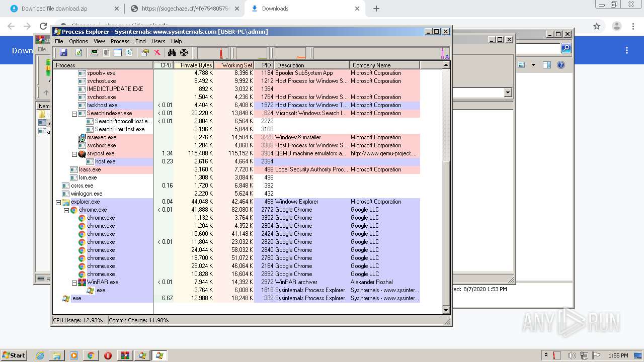Select the IMEDICTUPDATE.EXE process row

(x=236, y=89)
